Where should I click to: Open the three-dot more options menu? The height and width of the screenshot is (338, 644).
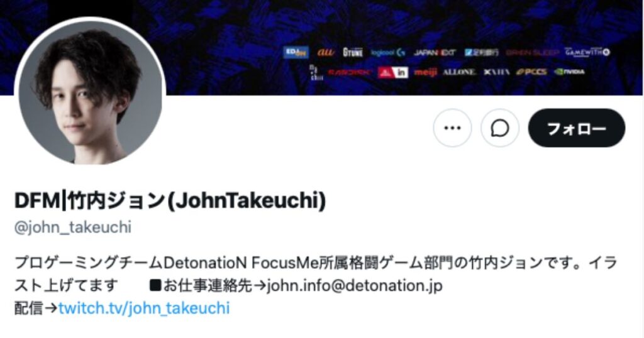tap(452, 128)
